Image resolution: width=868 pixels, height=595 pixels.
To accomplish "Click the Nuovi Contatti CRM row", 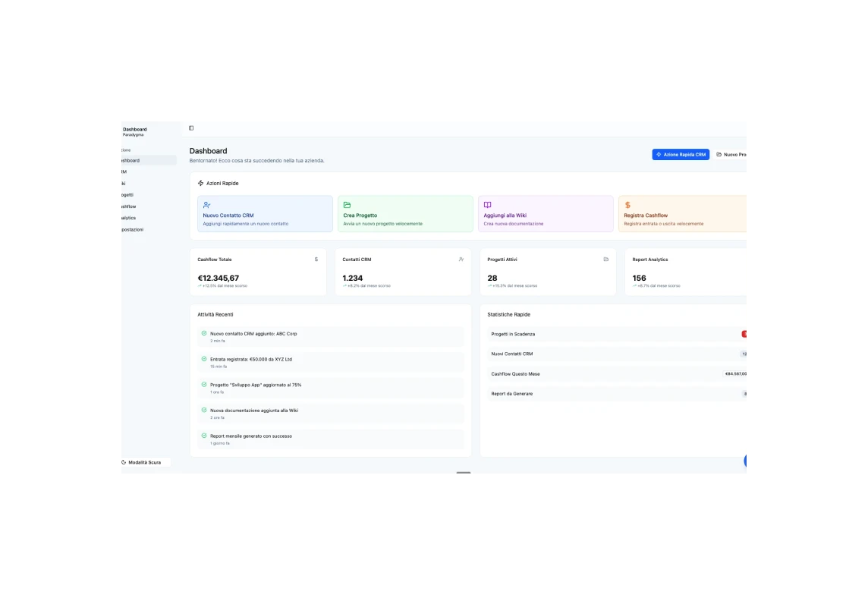I will [617, 354].
